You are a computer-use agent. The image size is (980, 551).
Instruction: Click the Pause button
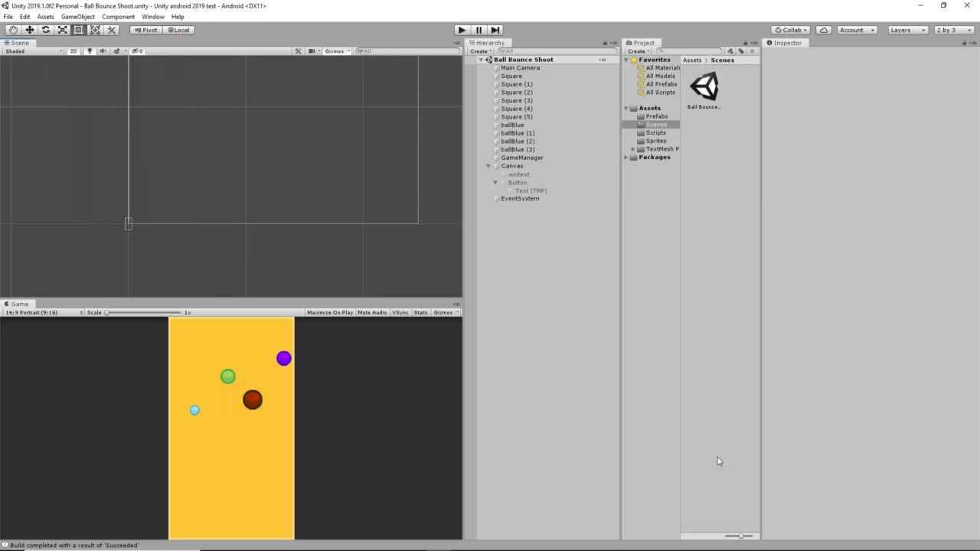tap(479, 30)
